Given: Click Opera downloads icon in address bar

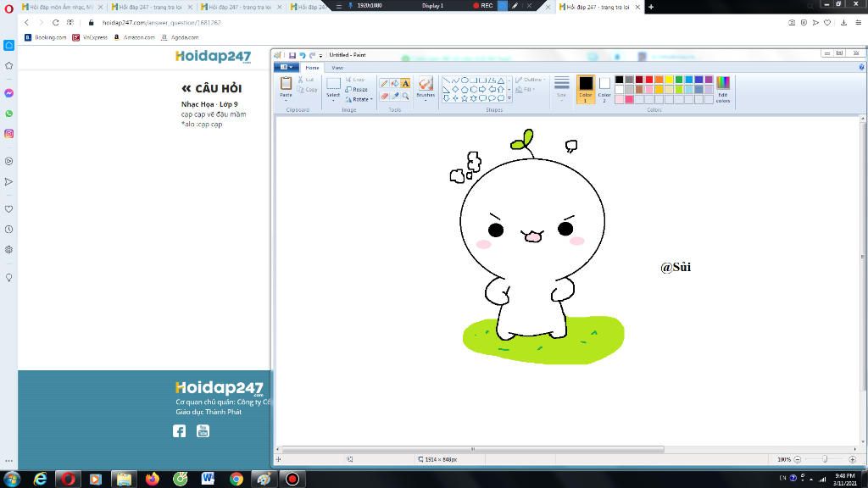Looking at the screenshot, I should pos(843,23).
